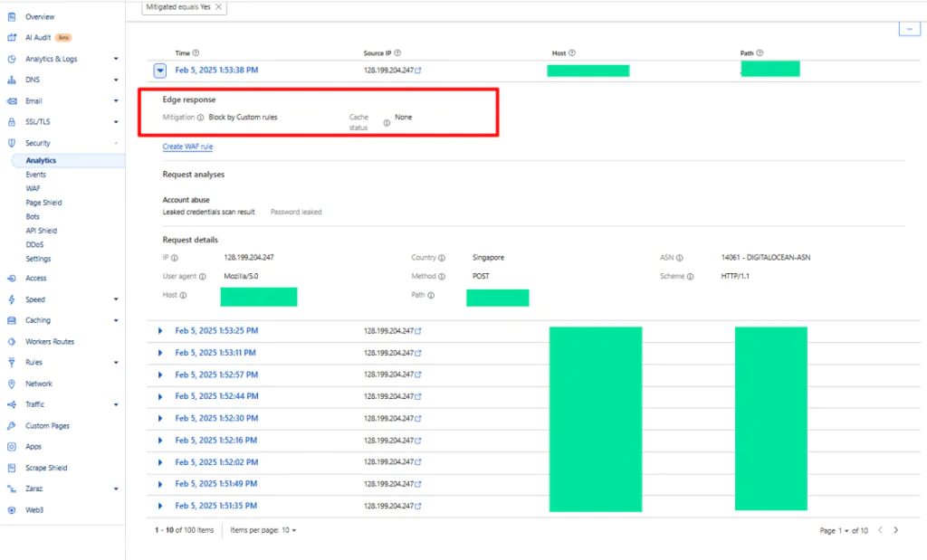Screen dimensions: 927x560
Task: Open the WAF menu item
Action: tap(33, 188)
